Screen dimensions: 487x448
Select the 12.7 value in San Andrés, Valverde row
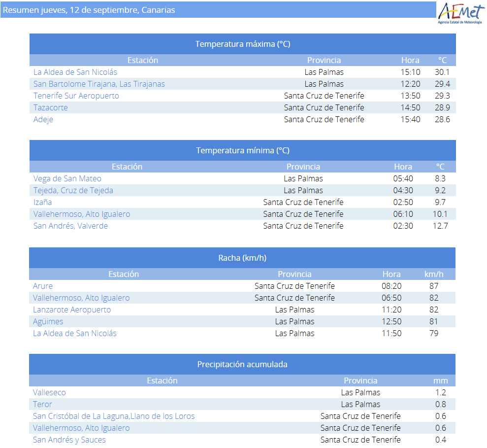coord(440,226)
